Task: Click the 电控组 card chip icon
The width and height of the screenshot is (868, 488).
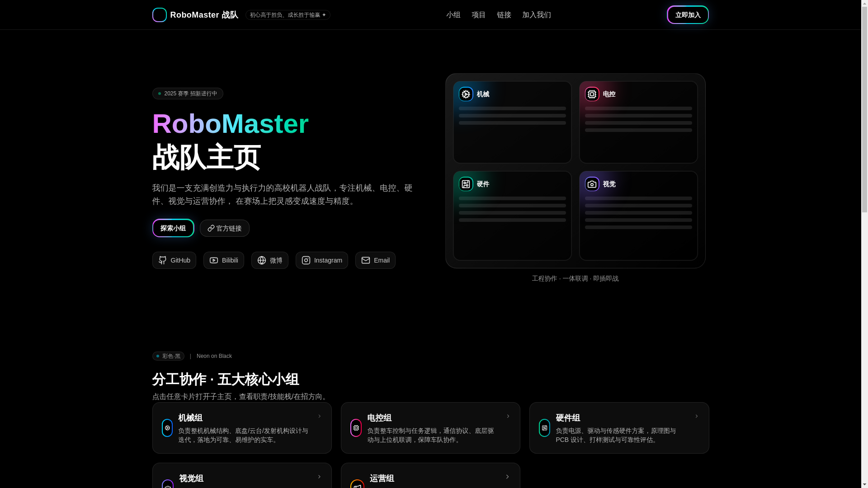Action: click(356, 428)
